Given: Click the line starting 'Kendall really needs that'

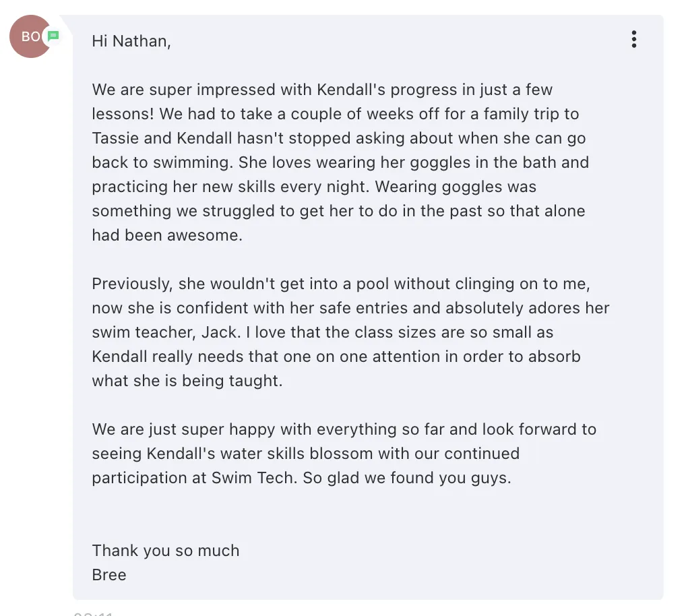Looking at the screenshot, I should coord(336,357).
